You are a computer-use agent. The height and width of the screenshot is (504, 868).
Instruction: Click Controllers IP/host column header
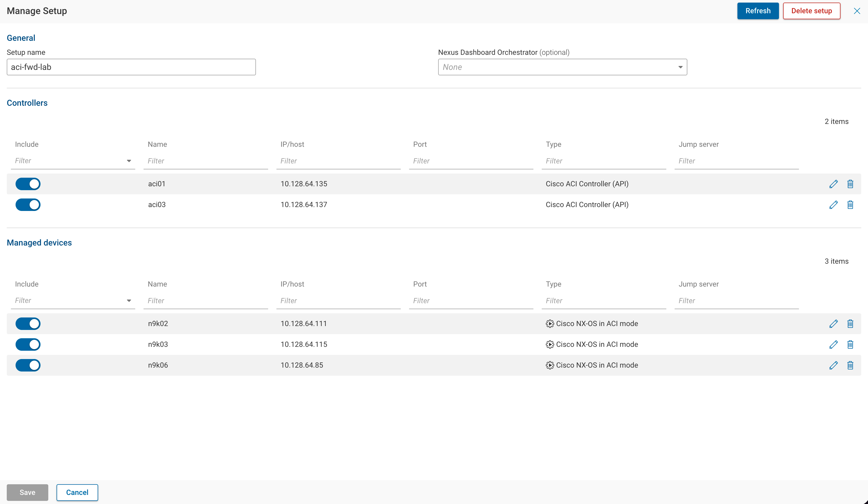tap(292, 144)
